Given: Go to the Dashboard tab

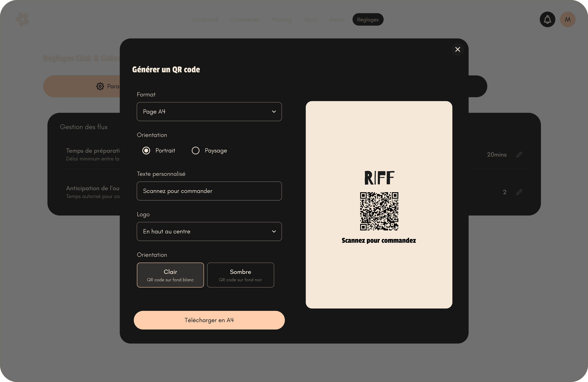Looking at the screenshot, I should (205, 19).
